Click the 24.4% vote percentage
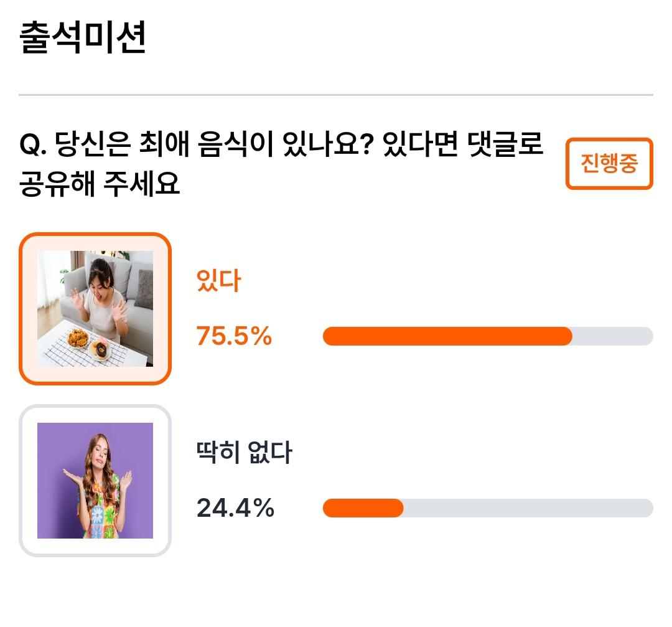672x627 pixels. [x=235, y=508]
